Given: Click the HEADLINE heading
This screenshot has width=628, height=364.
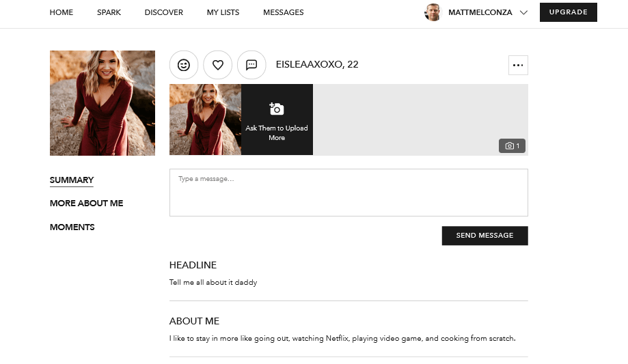Looking at the screenshot, I should 193,265.
